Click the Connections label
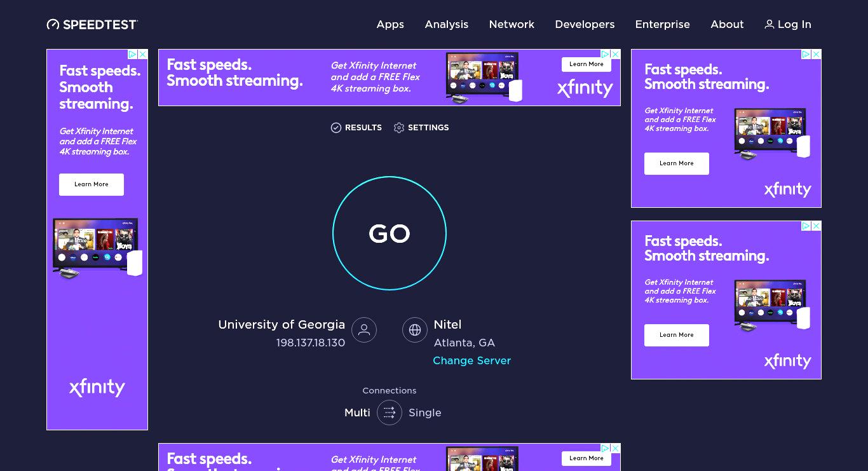This screenshot has width=868, height=471. tap(390, 390)
